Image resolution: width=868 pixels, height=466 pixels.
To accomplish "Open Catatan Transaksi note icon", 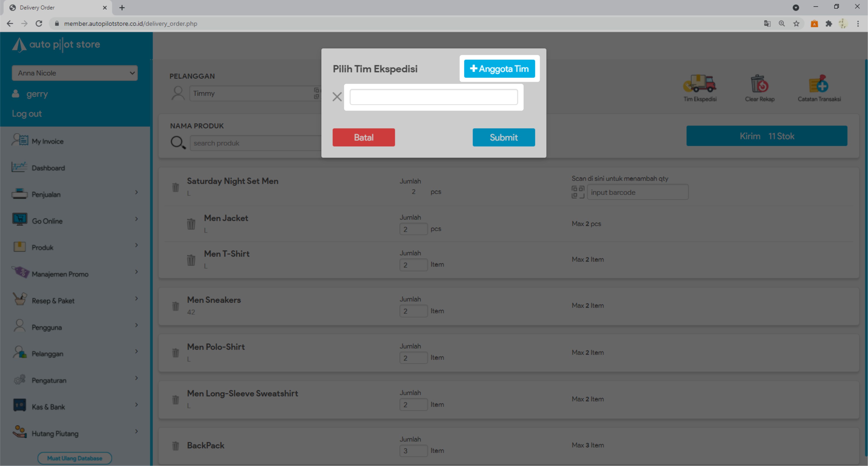I will [x=819, y=84].
